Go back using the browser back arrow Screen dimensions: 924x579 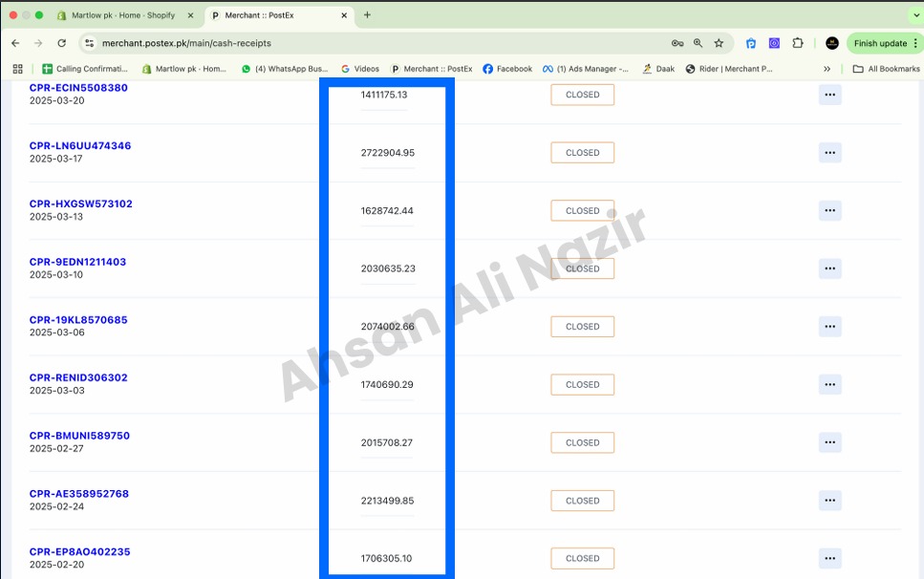click(x=15, y=43)
